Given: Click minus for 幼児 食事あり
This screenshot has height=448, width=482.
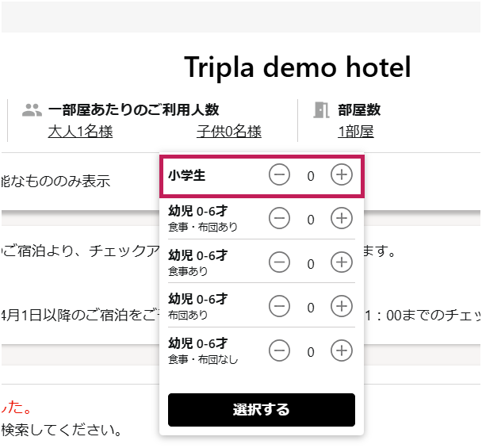Looking at the screenshot, I should coord(279,262).
